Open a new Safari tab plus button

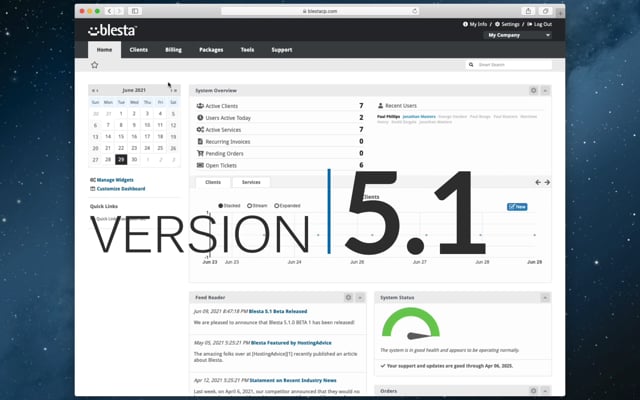click(560, 13)
